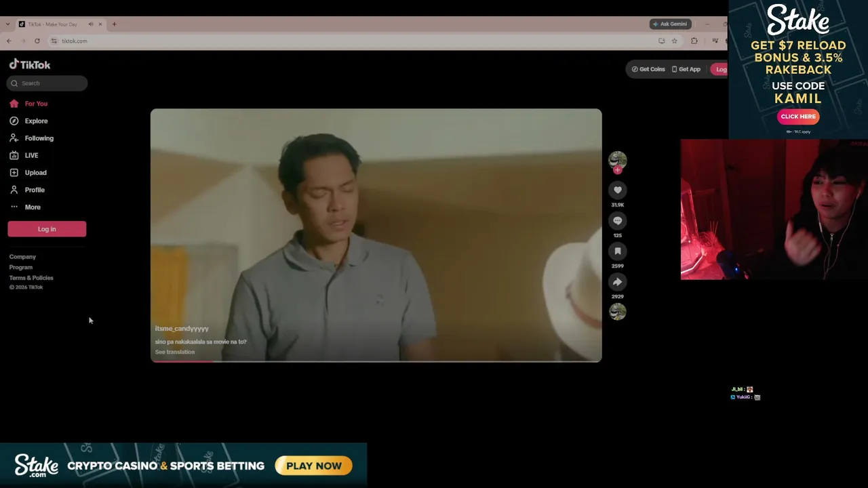Click the video player frame
The image size is (868, 488).
(x=376, y=235)
